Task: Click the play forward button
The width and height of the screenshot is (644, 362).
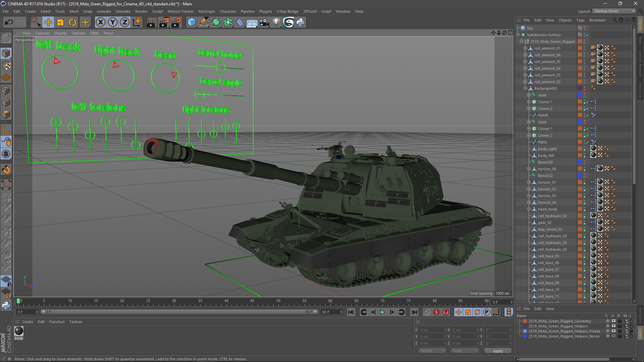Action: pos(382,312)
